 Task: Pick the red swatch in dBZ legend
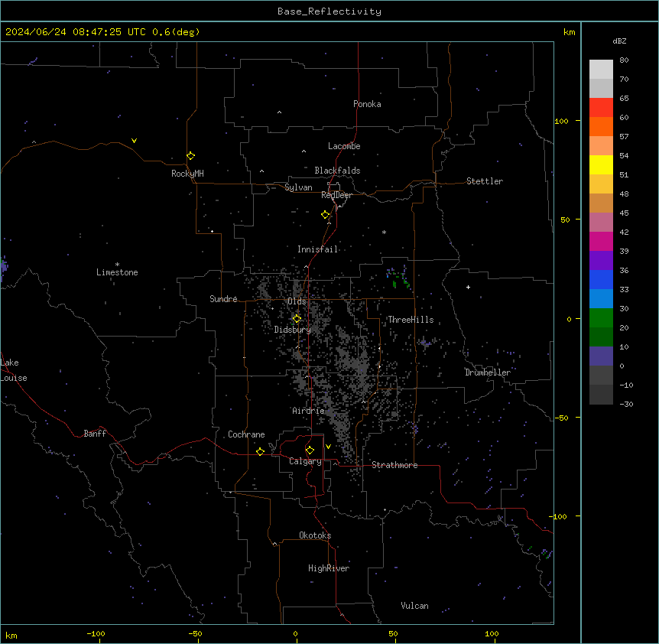(601, 108)
